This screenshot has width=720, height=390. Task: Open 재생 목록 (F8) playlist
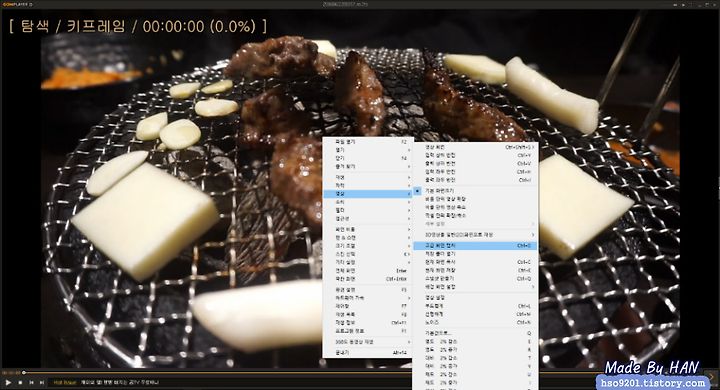pyautogui.click(x=368, y=315)
